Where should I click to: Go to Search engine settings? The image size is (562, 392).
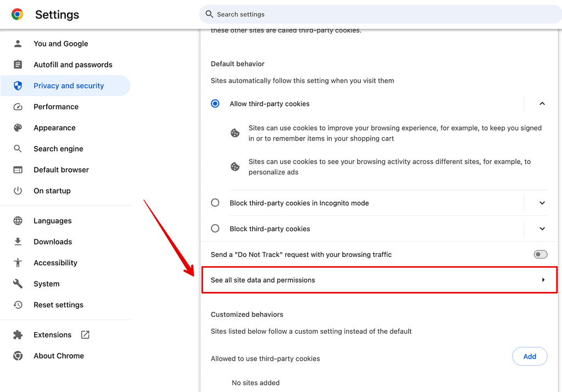pyautogui.click(x=59, y=148)
